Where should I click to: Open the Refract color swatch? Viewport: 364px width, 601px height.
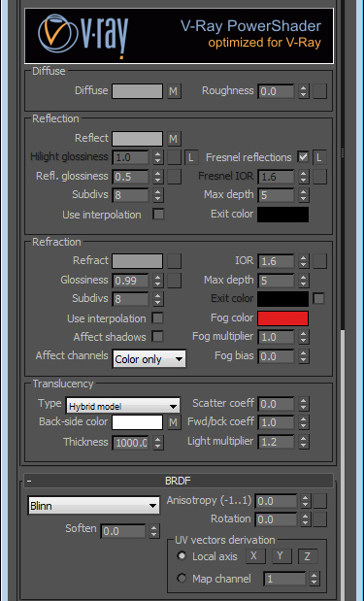[x=137, y=261]
